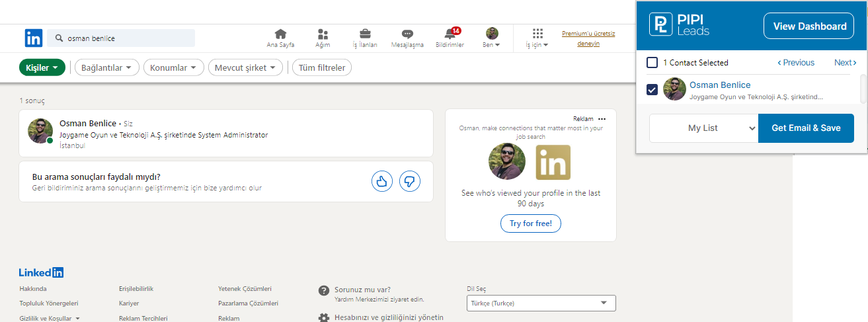Open İş İlanları briefcase icon
The width and height of the screenshot is (868, 322).
click(x=365, y=34)
